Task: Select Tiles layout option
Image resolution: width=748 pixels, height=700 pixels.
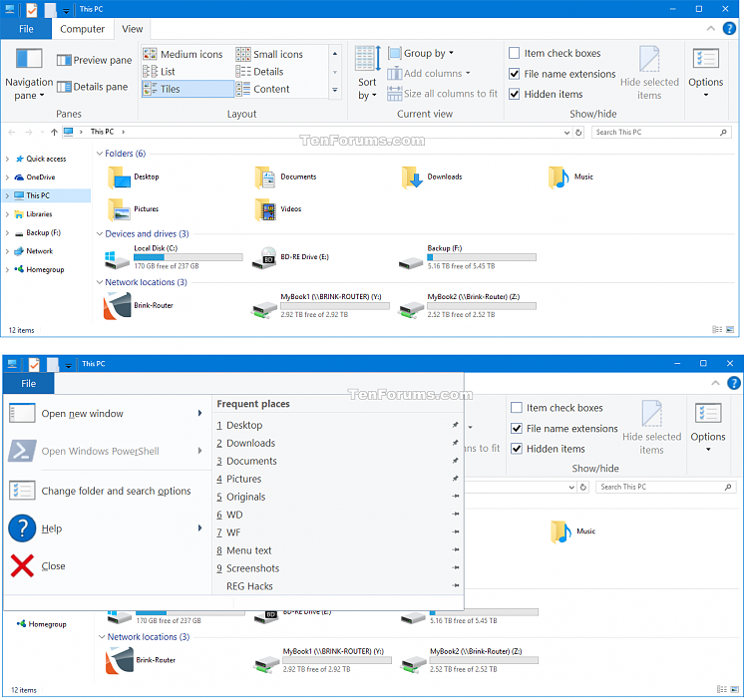Action: click(187, 89)
